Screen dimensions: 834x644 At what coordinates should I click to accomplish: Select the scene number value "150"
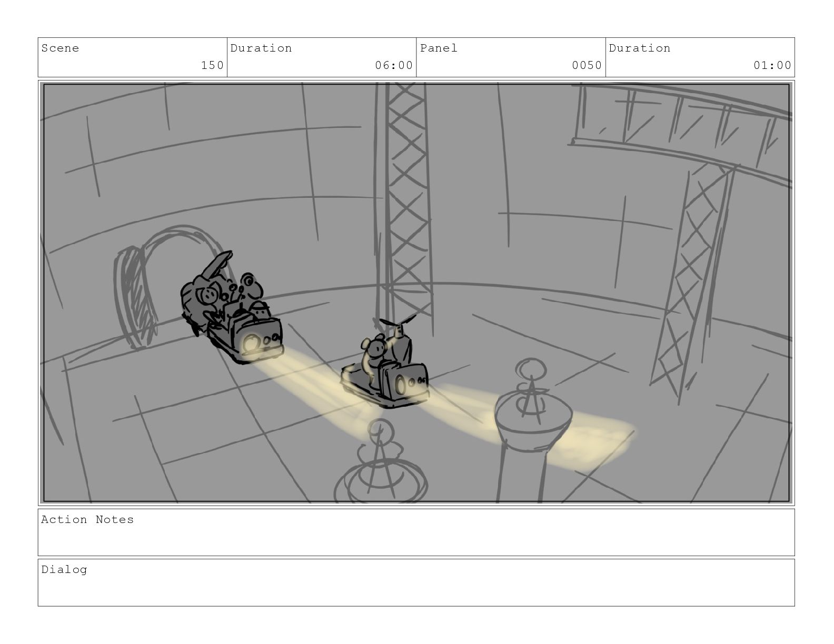pos(213,65)
